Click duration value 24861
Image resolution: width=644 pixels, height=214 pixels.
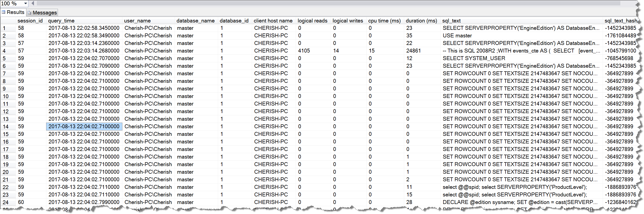(413, 51)
